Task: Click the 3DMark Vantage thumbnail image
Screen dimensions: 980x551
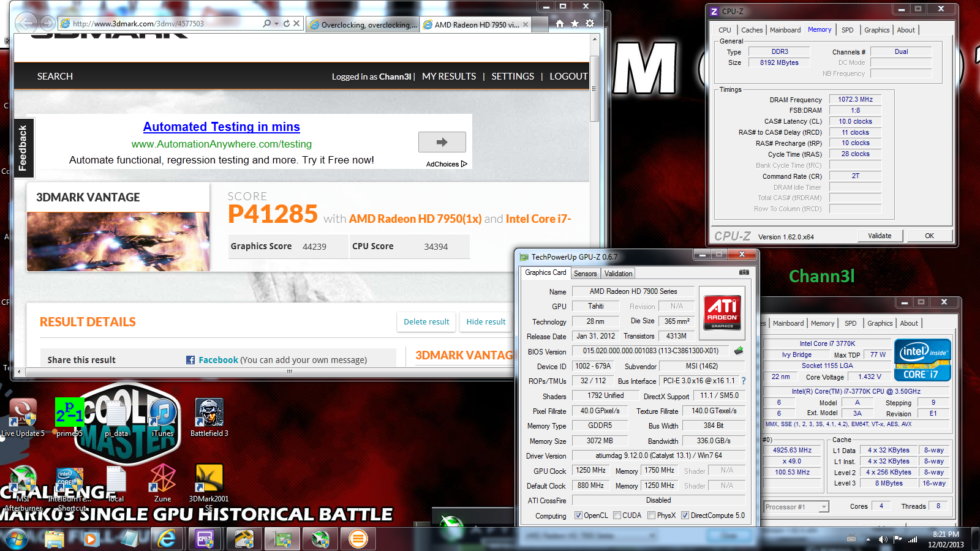Action: [118, 242]
